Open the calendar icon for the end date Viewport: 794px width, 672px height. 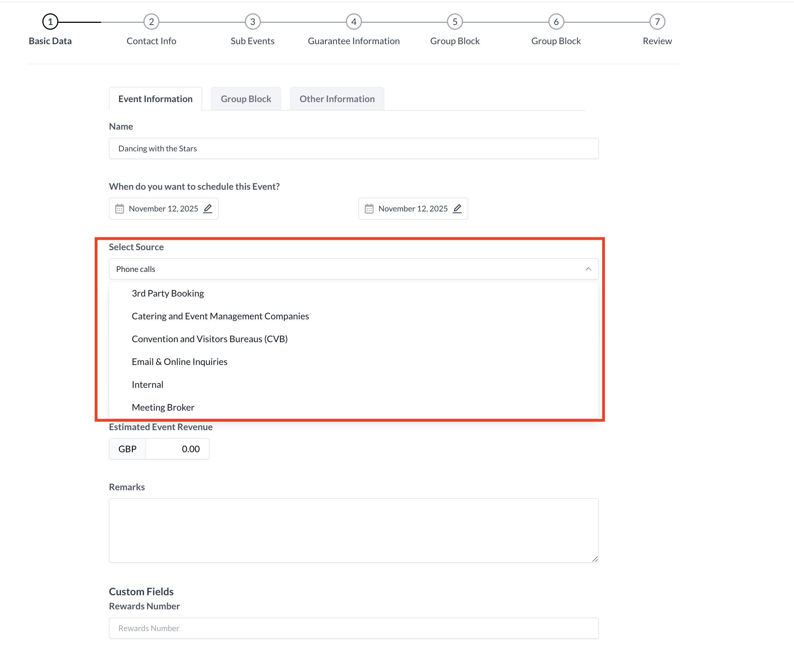pos(369,209)
